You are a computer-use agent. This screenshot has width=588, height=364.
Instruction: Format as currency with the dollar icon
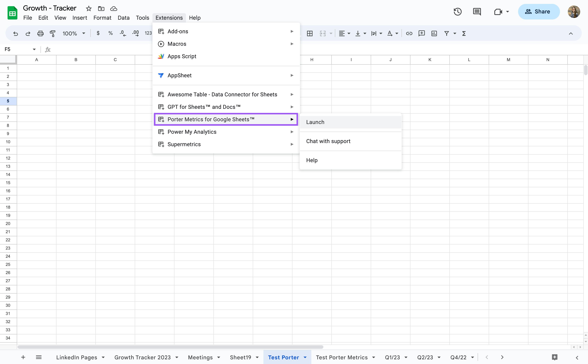98,33
